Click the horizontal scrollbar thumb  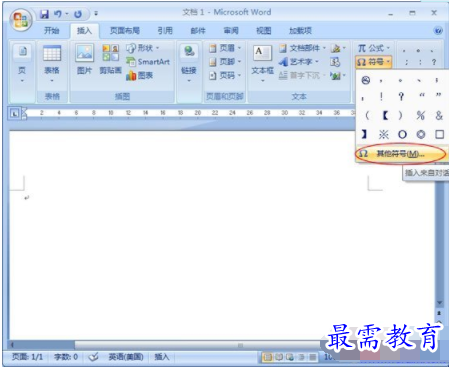[x=198, y=345]
